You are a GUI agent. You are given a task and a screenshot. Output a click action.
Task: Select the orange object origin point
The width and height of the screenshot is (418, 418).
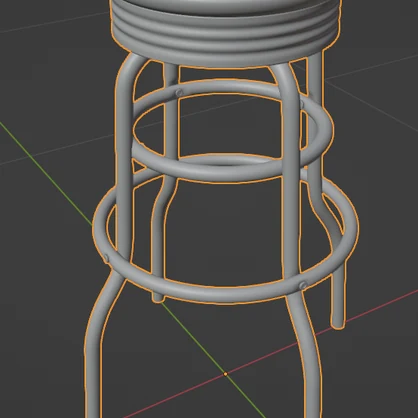click(x=226, y=374)
